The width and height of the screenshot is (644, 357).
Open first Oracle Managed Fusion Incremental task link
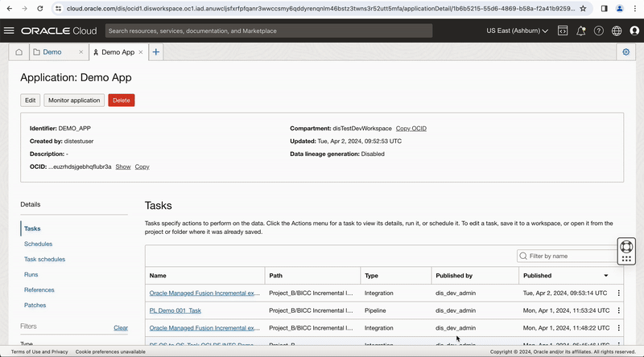204,293
